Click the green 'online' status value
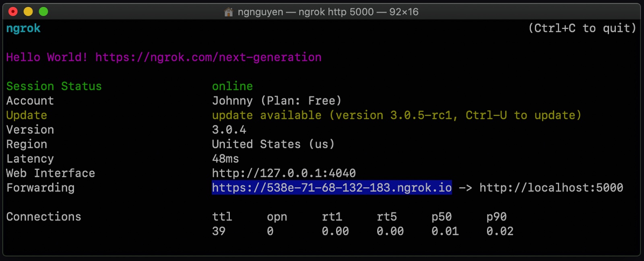This screenshot has height=261, width=644. point(233,86)
